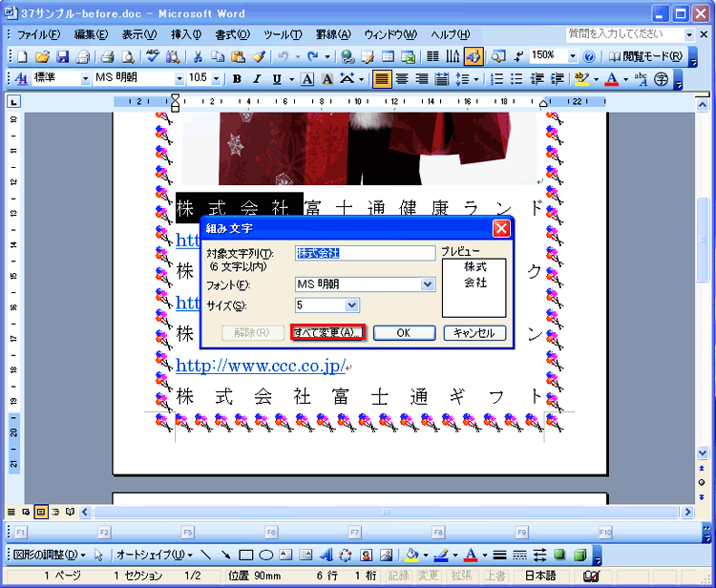Toggle numbered list formatting
This screenshot has height=588, width=716.
click(x=496, y=79)
